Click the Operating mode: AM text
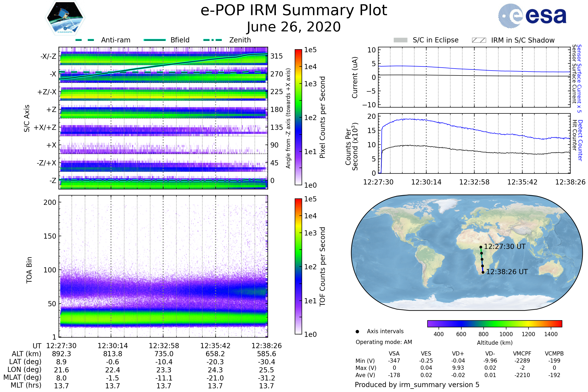The width and height of the screenshot is (588, 392). (384, 342)
